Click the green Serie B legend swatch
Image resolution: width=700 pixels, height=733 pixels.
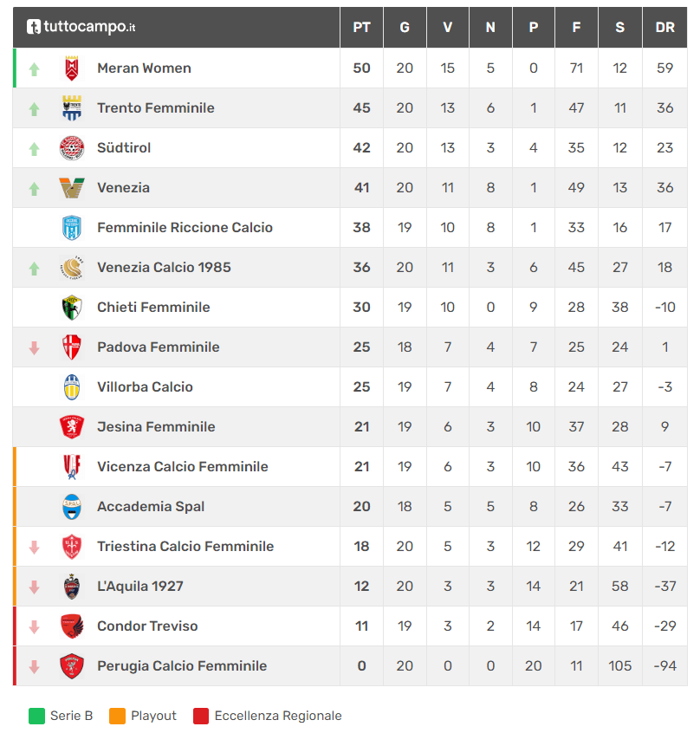click(37, 716)
